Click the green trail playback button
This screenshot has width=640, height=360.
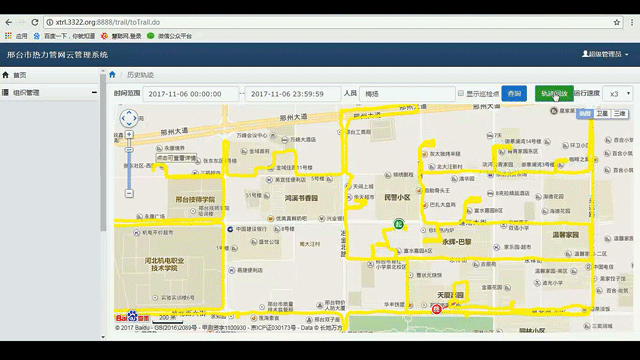click(554, 94)
